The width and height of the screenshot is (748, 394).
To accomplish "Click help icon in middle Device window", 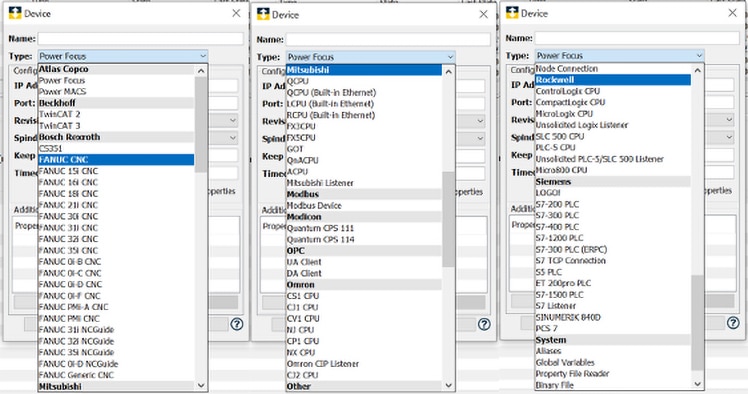I will pos(484,325).
